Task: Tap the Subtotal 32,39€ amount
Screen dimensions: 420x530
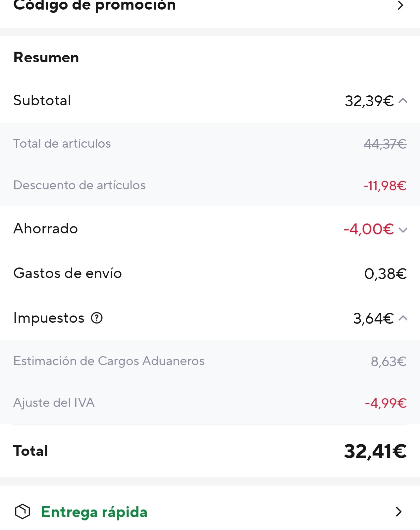Action: coord(369,101)
